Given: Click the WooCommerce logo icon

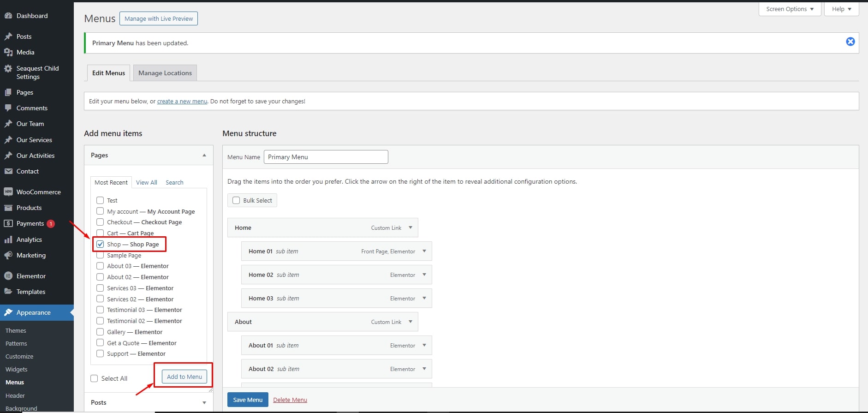Looking at the screenshot, I should coord(8,192).
